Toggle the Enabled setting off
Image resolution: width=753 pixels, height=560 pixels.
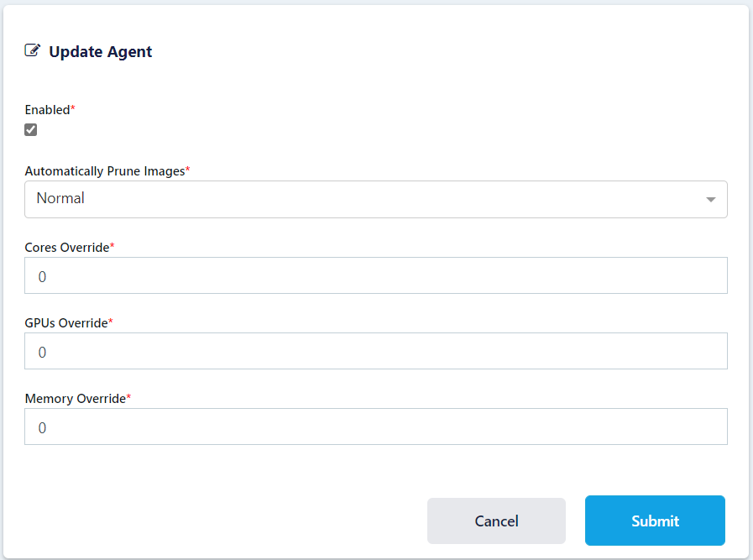point(30,129)
